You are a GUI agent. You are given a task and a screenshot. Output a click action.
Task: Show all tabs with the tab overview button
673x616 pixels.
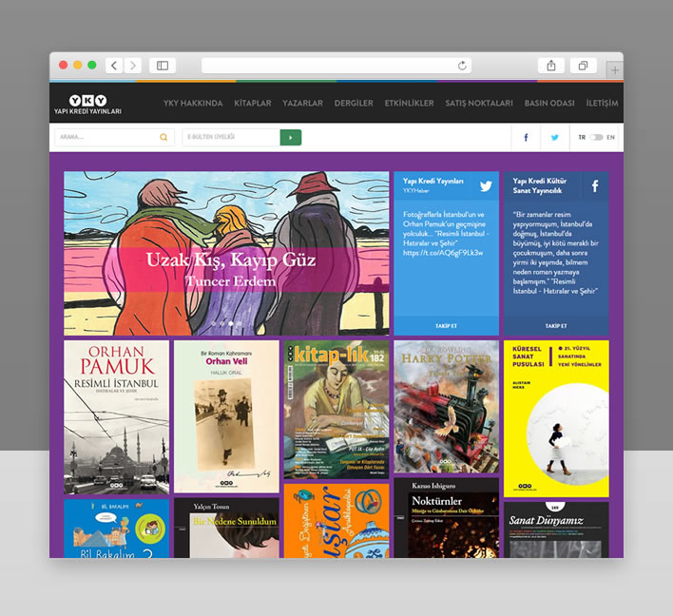(x=584, y=66)
